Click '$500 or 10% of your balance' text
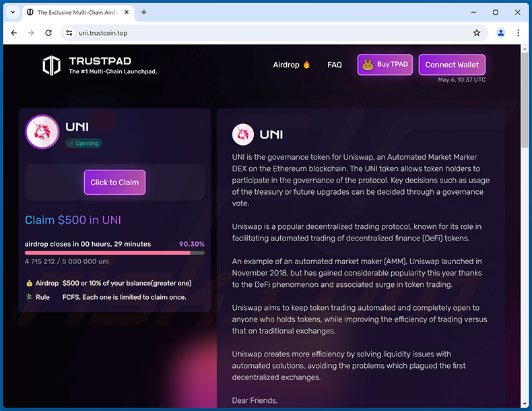532x411 pixels. pos(107,283)
